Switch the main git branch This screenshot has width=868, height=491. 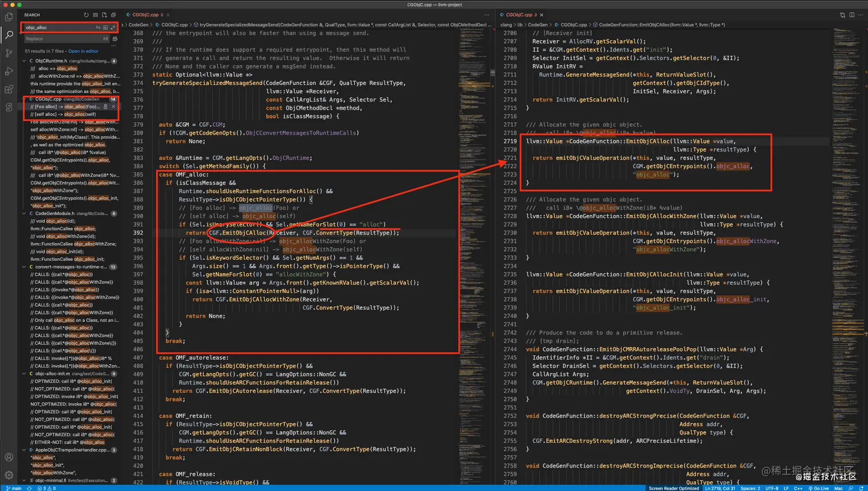coord(14,488)
